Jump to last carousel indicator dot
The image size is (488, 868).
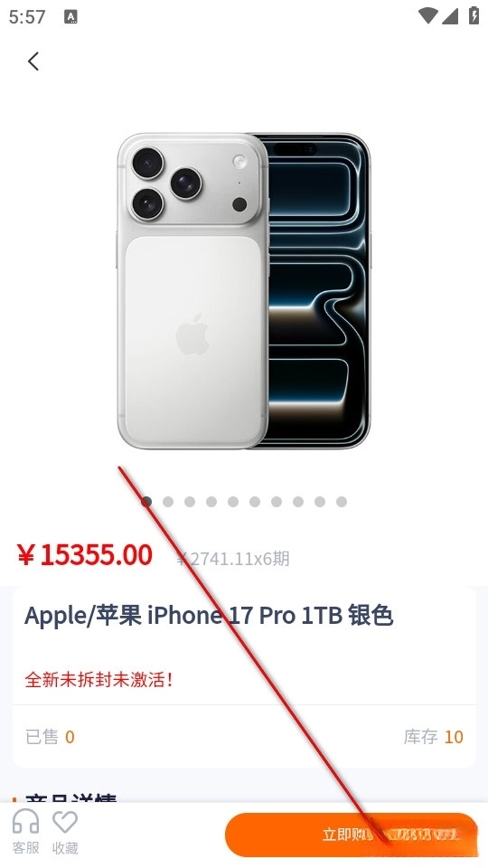342,502
